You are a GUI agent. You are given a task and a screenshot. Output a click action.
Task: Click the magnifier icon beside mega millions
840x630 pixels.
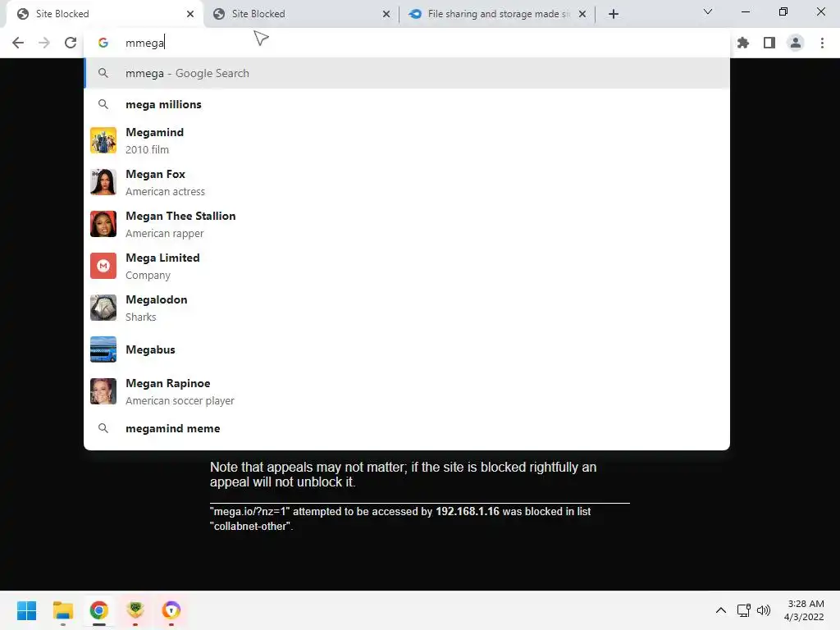pyautogui.click(x=103, y=104)
